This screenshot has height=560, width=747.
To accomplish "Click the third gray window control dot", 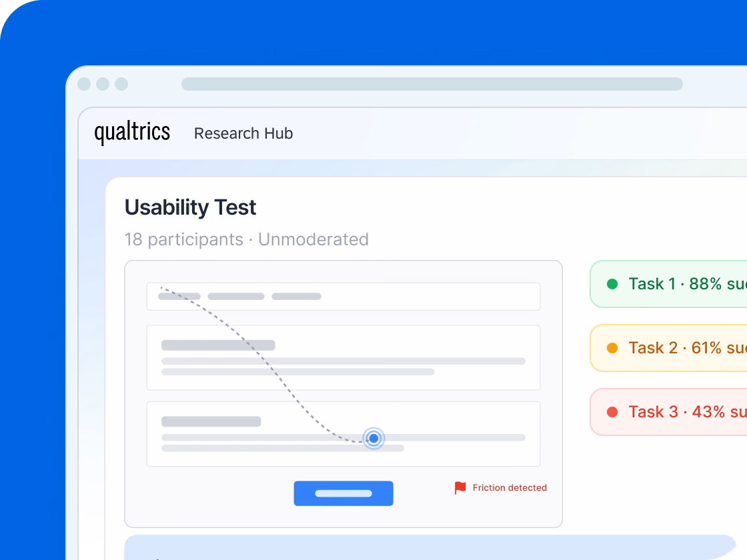I will coord(121,84).
